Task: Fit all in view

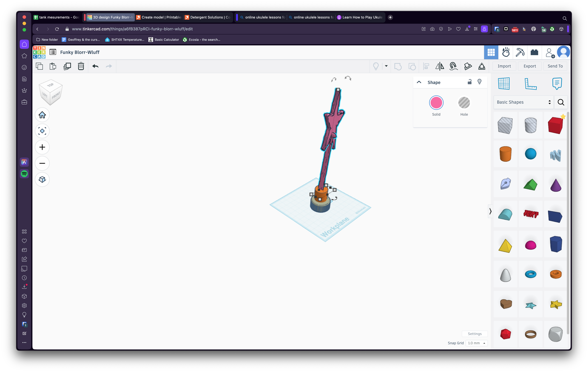Action: click(x=42, y=131)
